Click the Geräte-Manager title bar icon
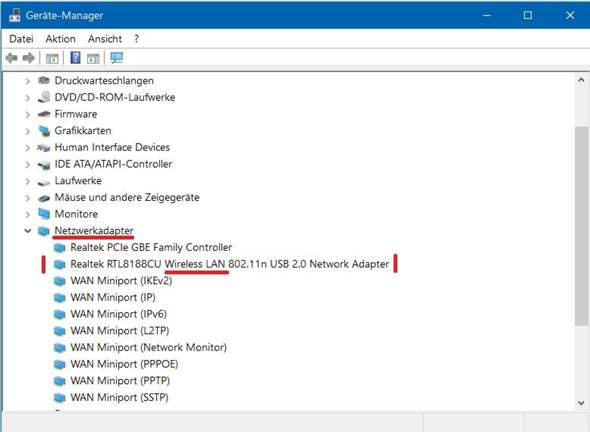Image resolution: width=590 pixels, height=432 pixels. (x=15, y=15)
